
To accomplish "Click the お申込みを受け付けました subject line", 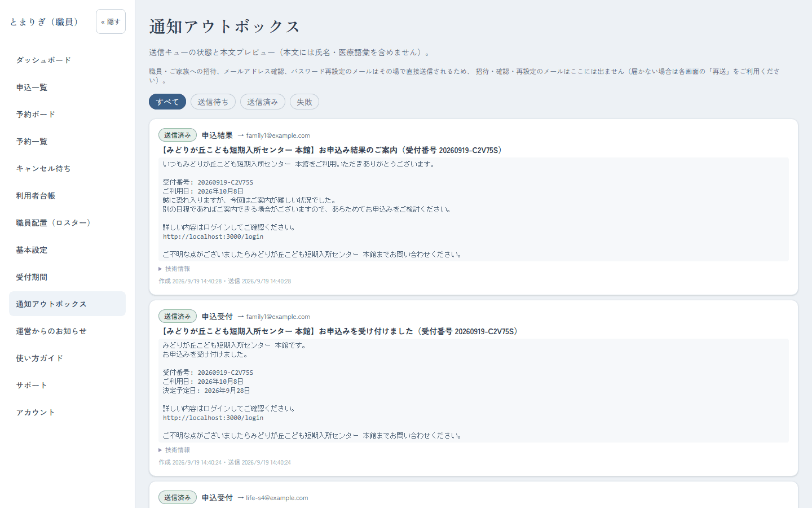I will pos(340,331).
